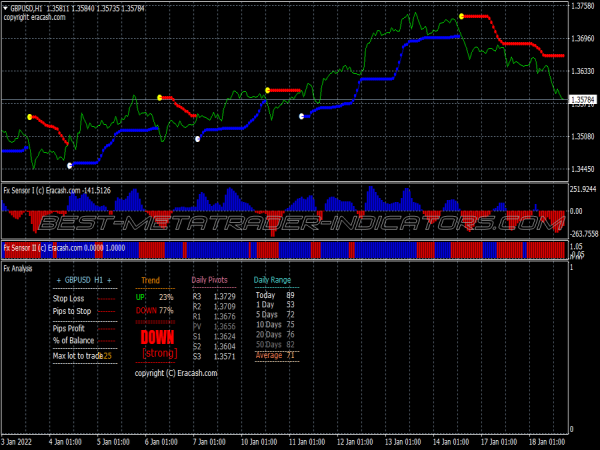The height and width of the screenshot is (450, 600).
Task: Click the large red 'DOWN' trend indicator
Action: pos(157,338)
